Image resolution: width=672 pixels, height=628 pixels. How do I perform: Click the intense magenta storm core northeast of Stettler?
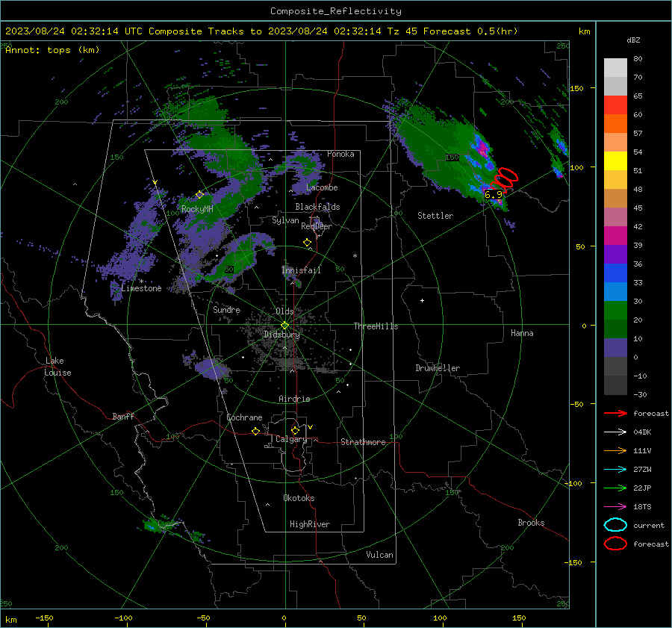pyautogui.click(x=483, y=149)
